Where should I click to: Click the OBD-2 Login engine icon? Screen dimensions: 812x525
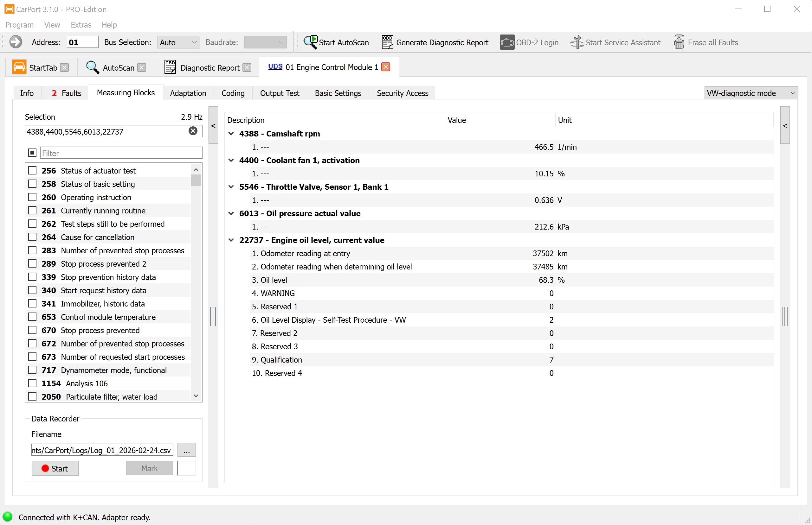coord(507,42)
